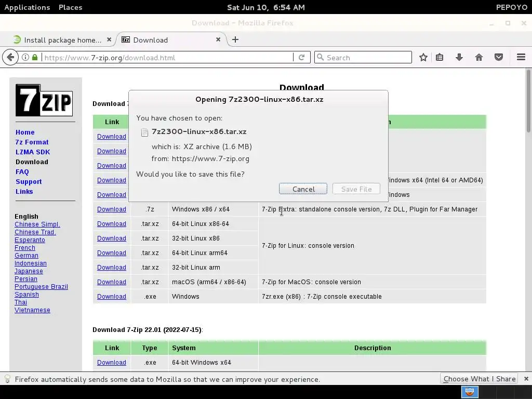
Task: Bookmark this page with the star icon
Action: 423,57
